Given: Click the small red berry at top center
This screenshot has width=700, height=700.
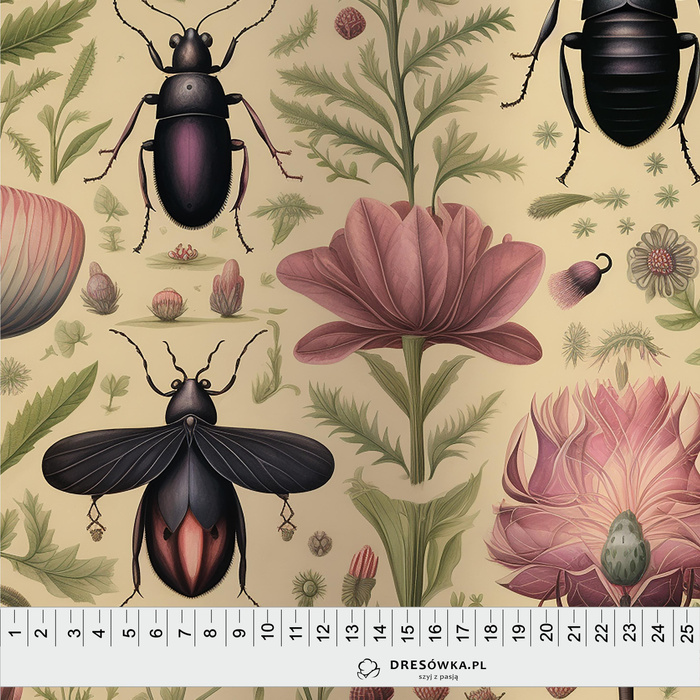Looking at the screenshot, I should 350,22.
